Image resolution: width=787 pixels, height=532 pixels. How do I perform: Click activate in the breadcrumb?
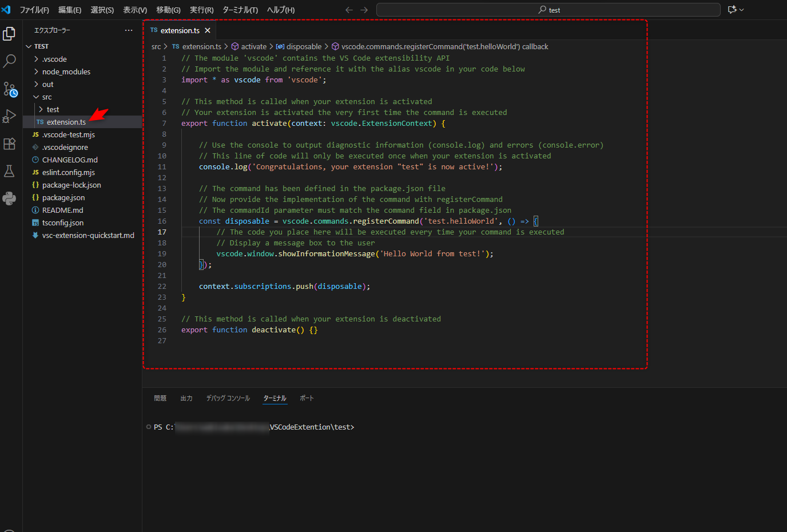[x=249, y=46]
